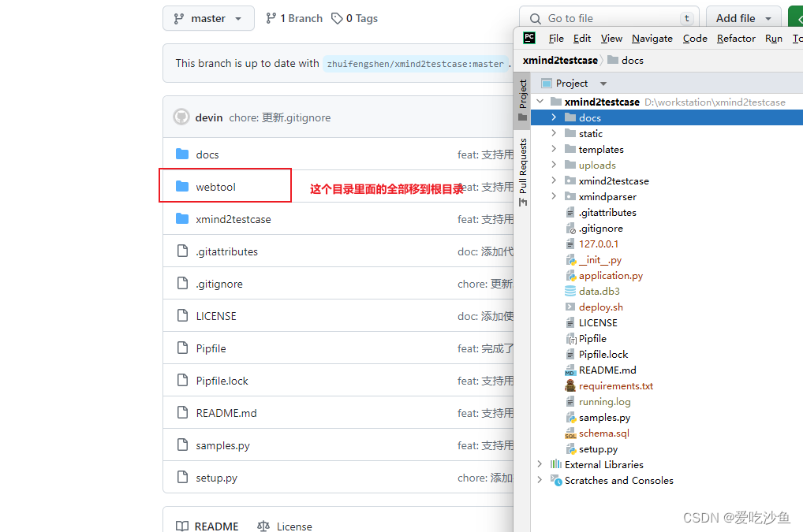Image resolution: width=803 pixels, height=532 pixels.
Task: Select application.py in project tree
Action: (x=611, y=275)
